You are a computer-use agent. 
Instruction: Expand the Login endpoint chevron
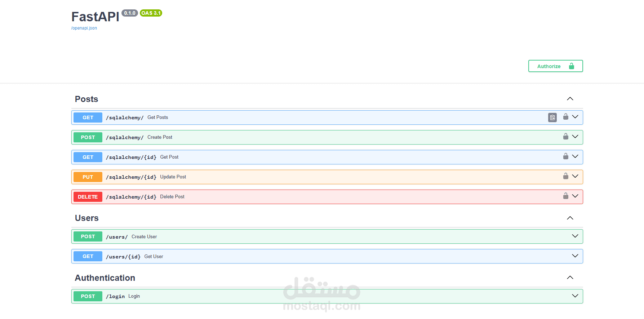click(x=575, y=296)
